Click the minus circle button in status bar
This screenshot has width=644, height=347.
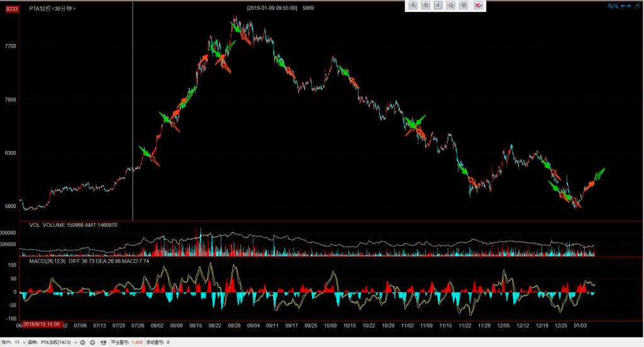point(83,343)
